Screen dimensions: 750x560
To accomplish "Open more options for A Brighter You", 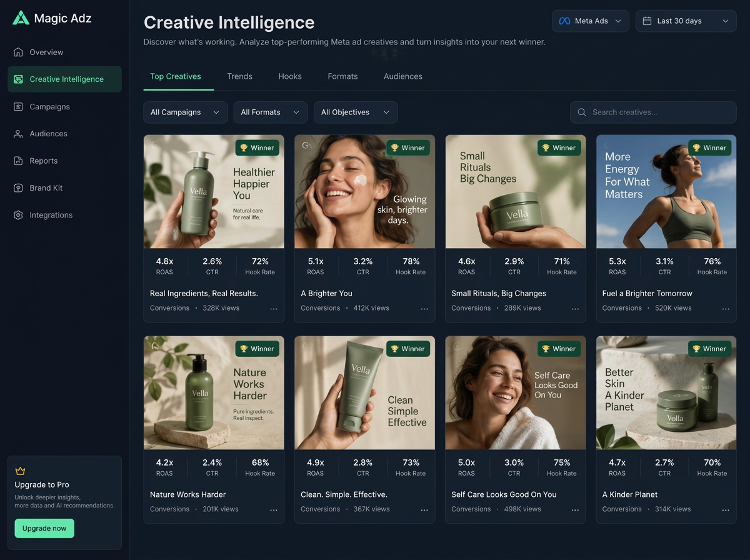I will (424, 309).
